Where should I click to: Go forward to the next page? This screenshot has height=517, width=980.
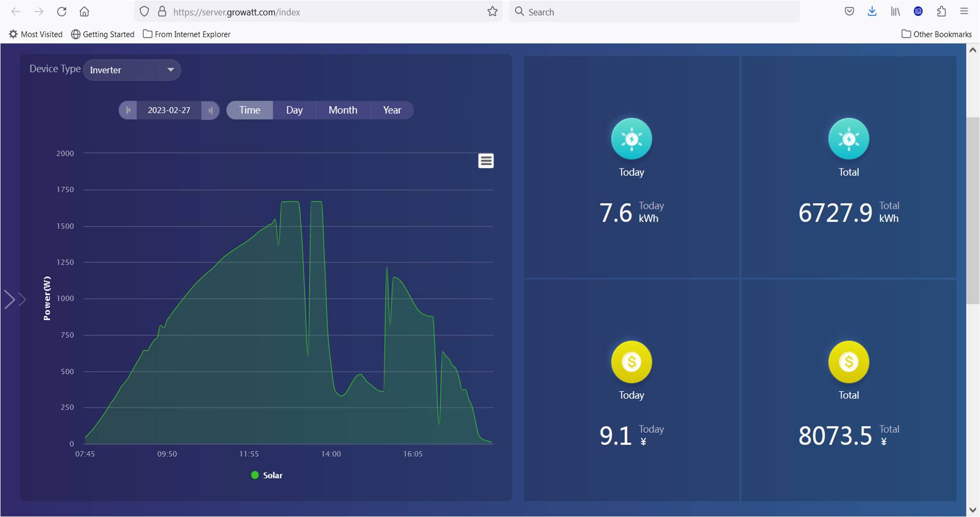pyautogui.click(x=39, y=12)
